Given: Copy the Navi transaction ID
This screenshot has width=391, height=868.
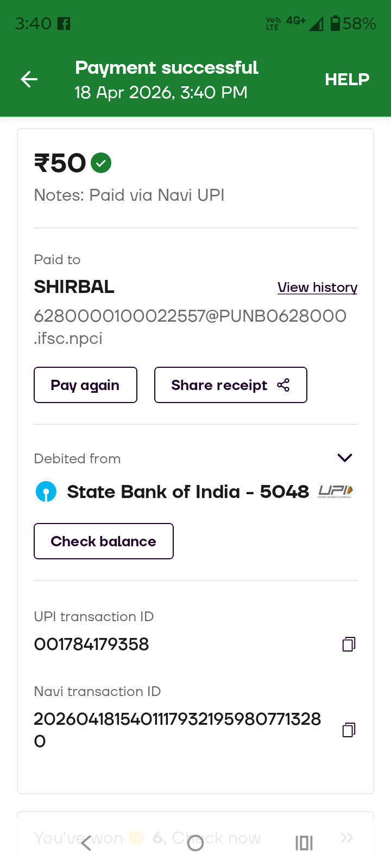Looking at the screenshot, I should tap(349, 730).
